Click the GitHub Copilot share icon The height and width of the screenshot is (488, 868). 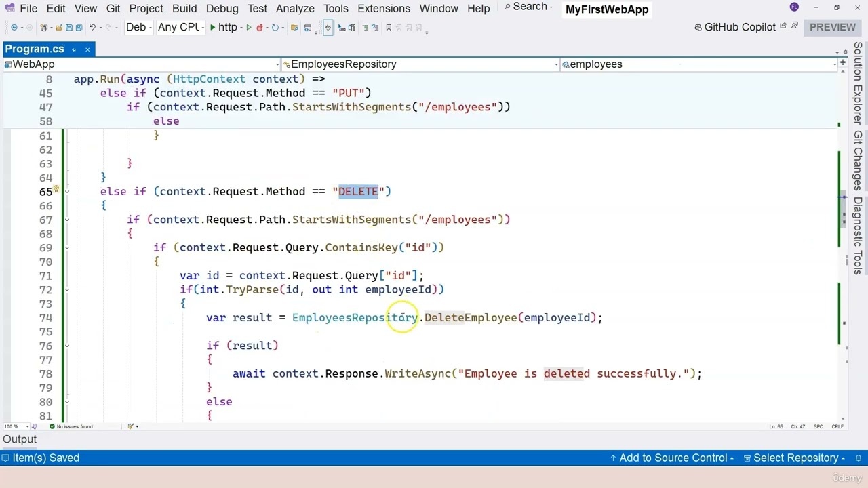(783, 26)
